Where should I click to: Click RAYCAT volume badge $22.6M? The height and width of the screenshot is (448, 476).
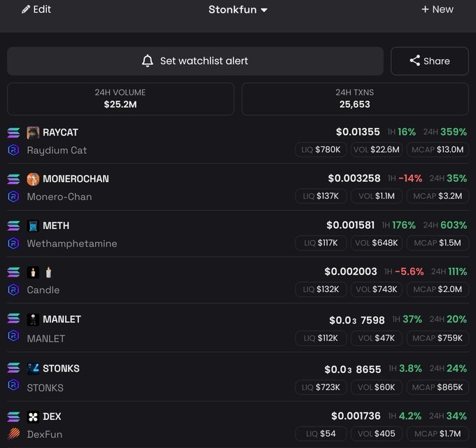(377, 150)
